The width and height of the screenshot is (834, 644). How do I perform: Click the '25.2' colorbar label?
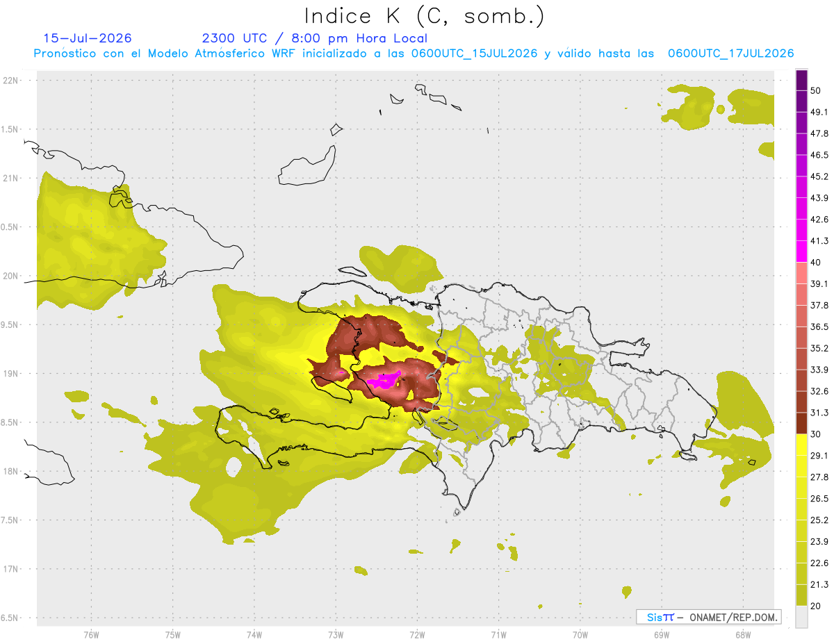pos(819,520)
